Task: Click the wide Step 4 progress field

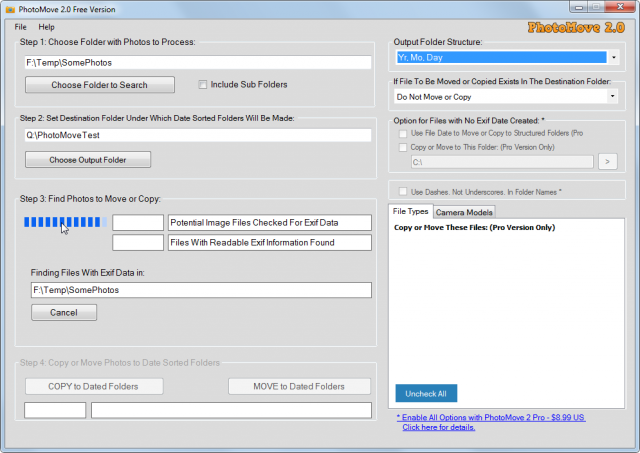Action: (x=231, y=410)
